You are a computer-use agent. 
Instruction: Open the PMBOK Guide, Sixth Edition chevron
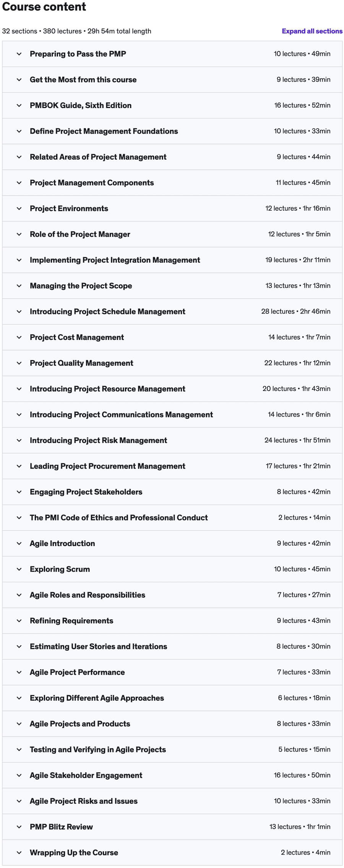pyautogui.click(x=19, y=105)
